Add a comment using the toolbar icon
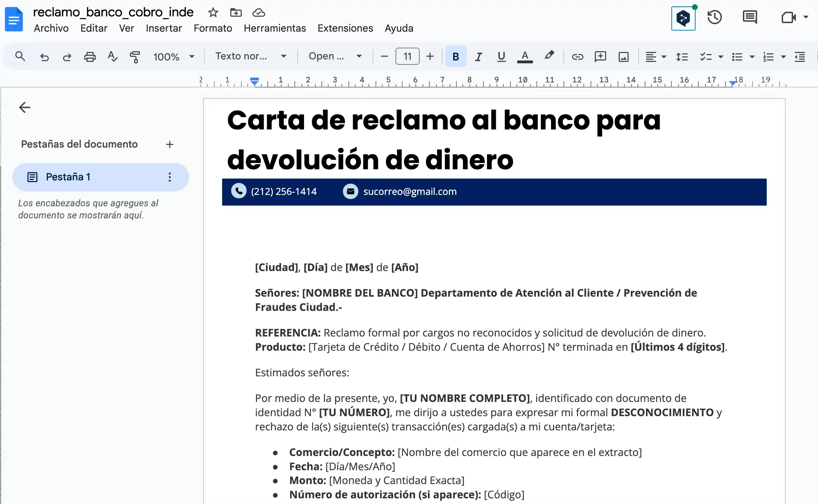 pyautogui.click(x=601, y=56)
